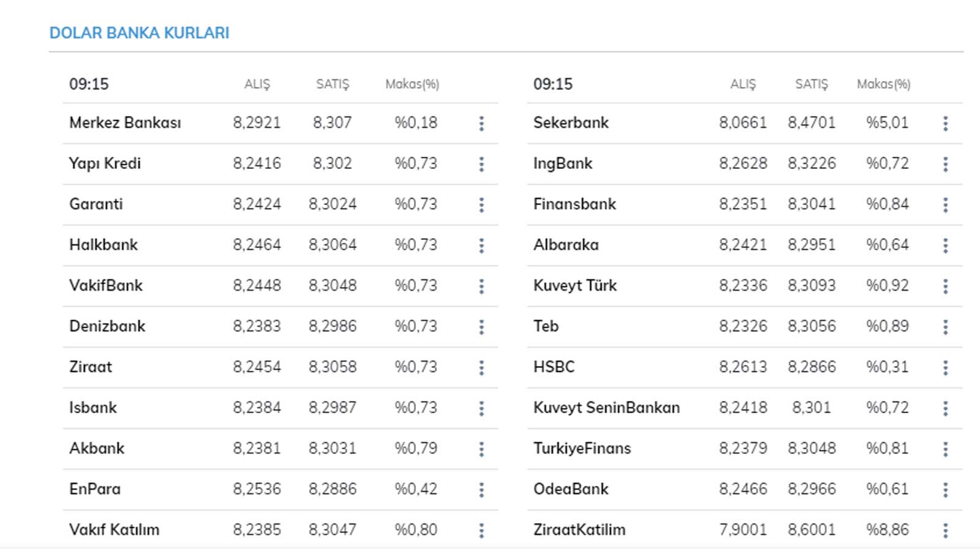The width and height of the screenshot is (980, 549).
Task: Click the left table's ALIŞ column header
Action: [257, 84]
